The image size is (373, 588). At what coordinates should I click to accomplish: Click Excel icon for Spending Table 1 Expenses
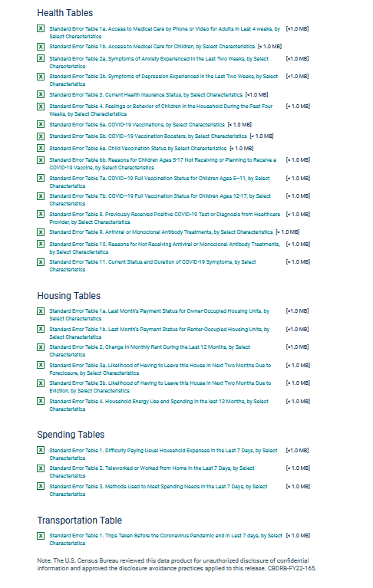(x=41, y=450)
